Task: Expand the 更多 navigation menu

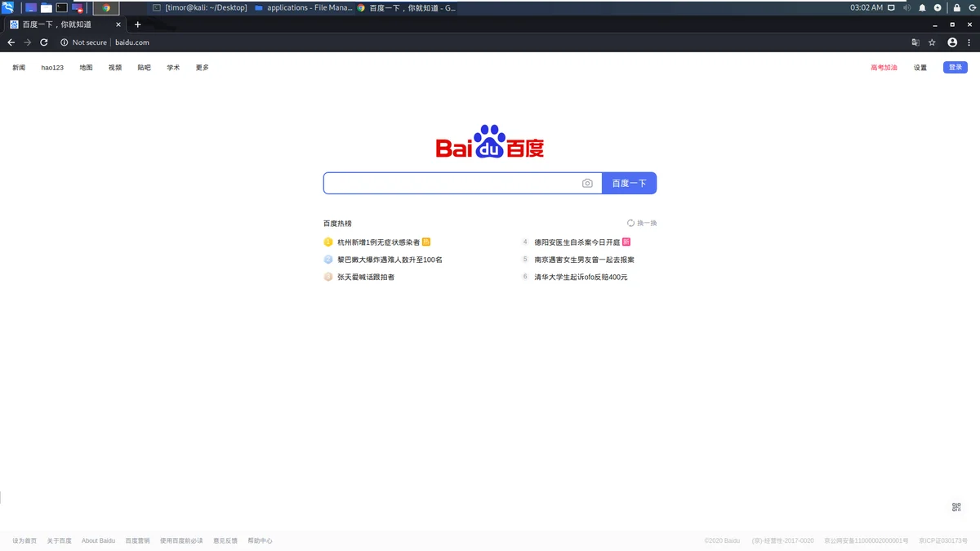Action: [x=203, y=68]
